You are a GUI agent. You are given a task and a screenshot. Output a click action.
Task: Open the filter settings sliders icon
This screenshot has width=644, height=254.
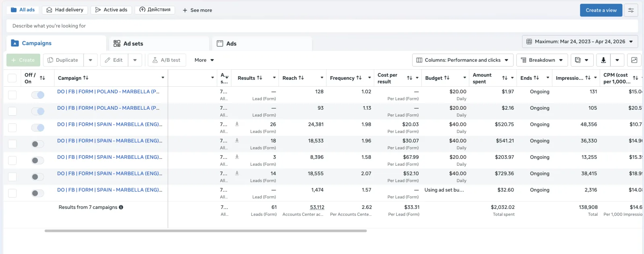[x=631, y=10]
